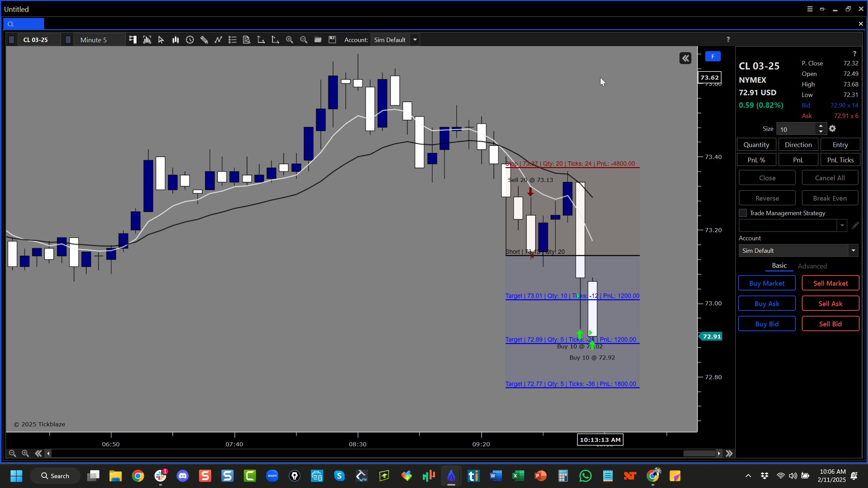Image resolution: width=868 pixels, height=488 pixels.
Task: Select the cursor pointer tool
Action: point(161,40)
